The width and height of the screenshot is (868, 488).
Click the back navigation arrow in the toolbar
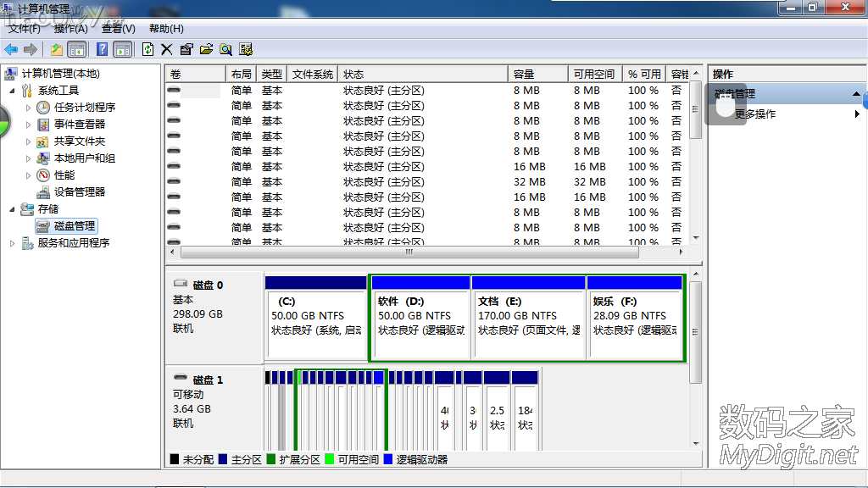pyautogui.click(x=10, y=49)
